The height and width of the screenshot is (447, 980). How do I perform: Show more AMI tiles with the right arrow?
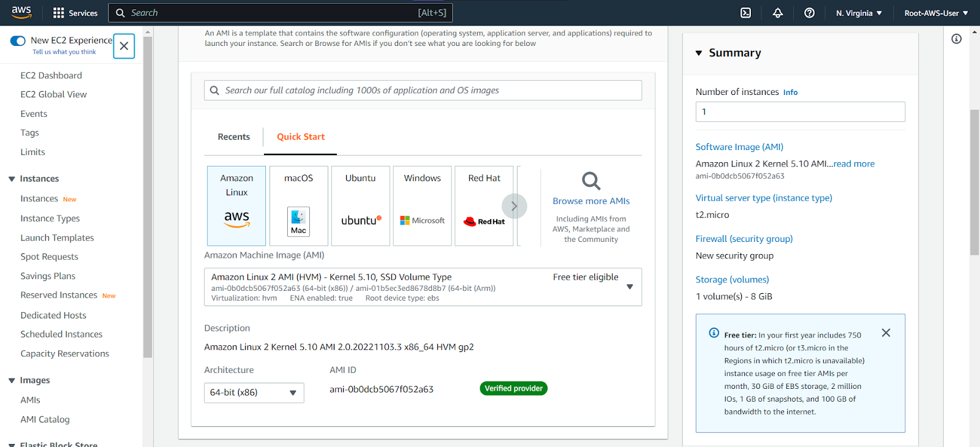[x=514, y=206]
